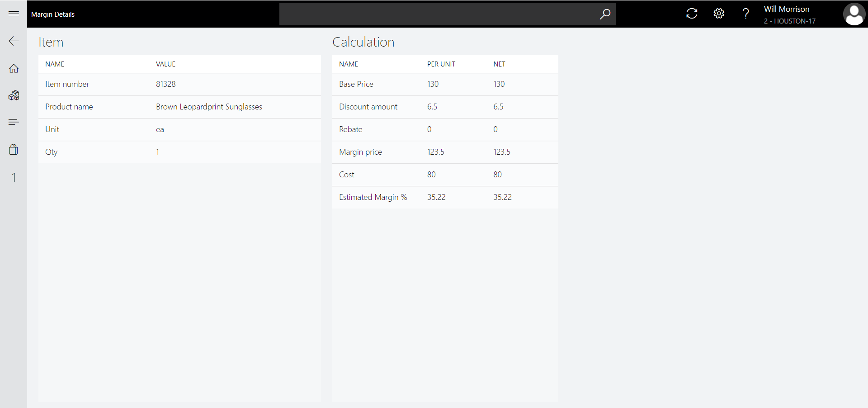
Task: Select the Estimated Margin % row
Action: click(445, 197)
